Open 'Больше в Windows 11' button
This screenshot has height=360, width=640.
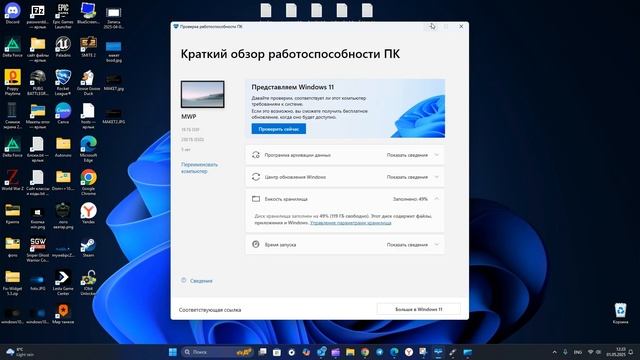418,309
